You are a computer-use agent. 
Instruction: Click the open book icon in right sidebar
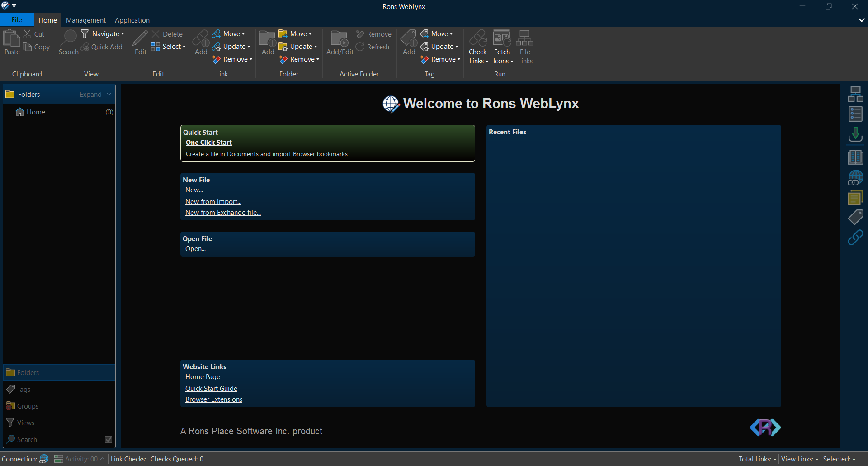click(855, 157)
